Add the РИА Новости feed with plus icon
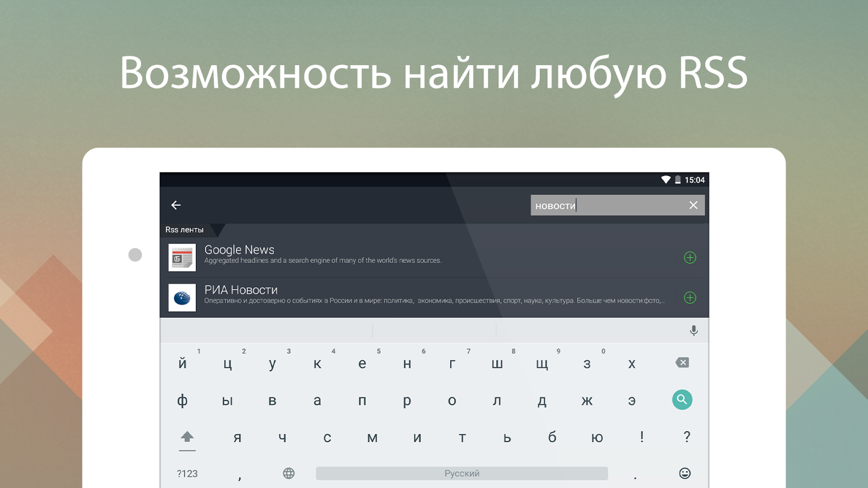The height and width of the screenshot is (488, 868). pos(690,298)
